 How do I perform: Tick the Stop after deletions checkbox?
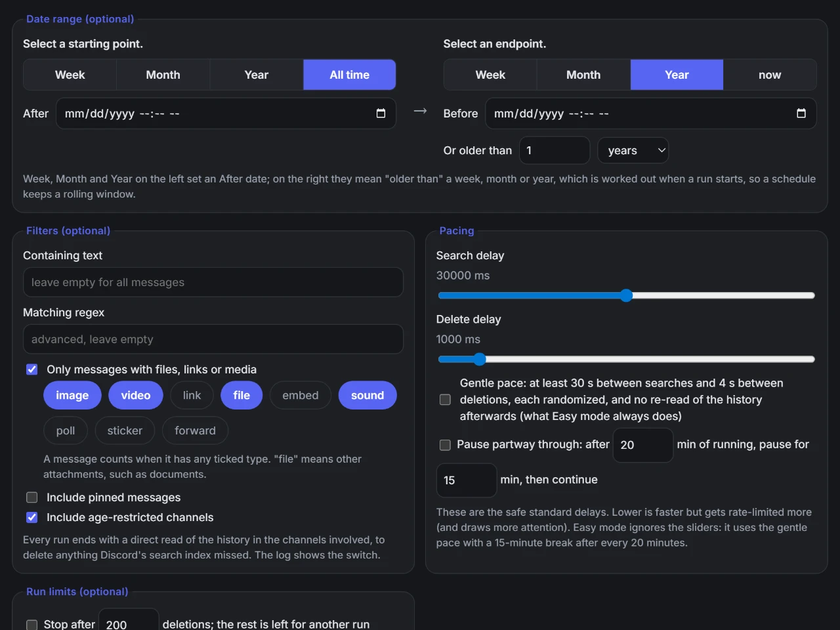click(31, 625)
